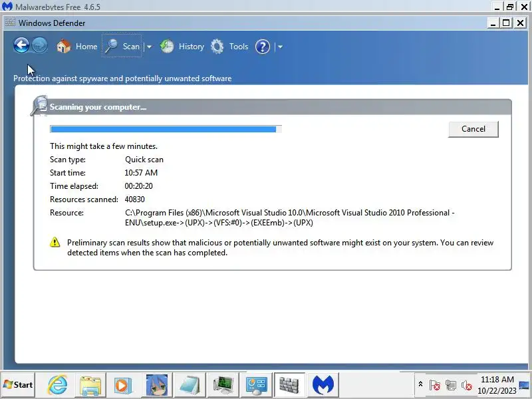
Task: Click the Tools toolbar label
Action: (239, 46)
